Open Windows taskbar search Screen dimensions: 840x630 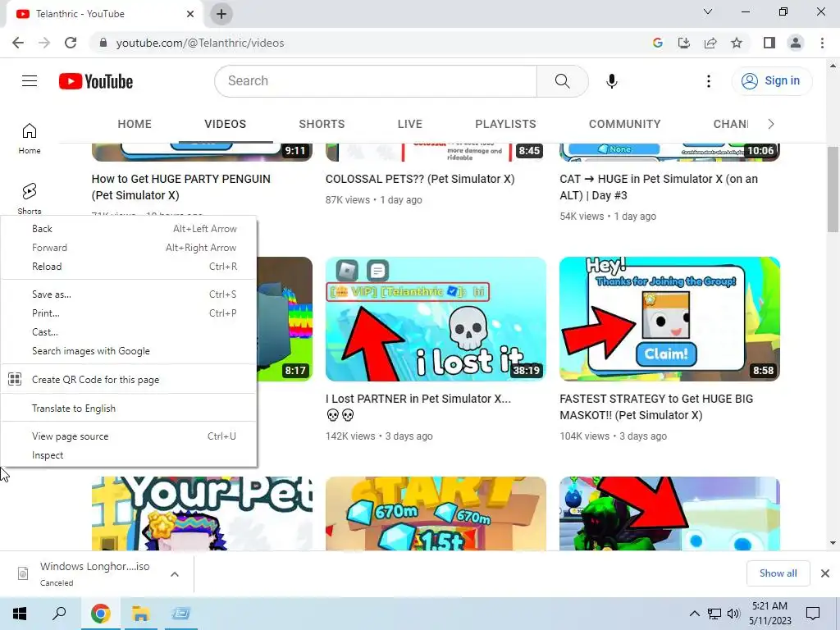point(59,614)
